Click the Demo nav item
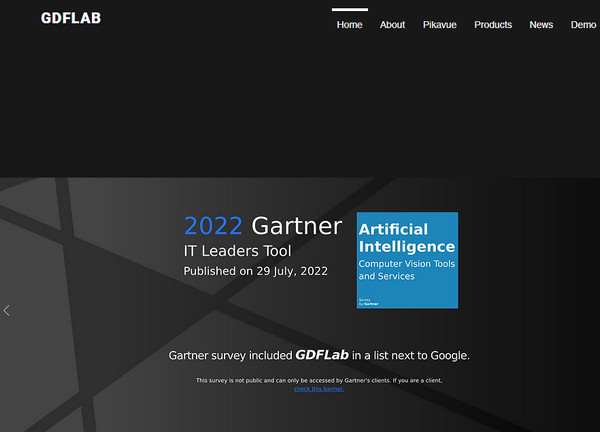The width and height of the screenshot is (600, 432). [x=583, y=25]
